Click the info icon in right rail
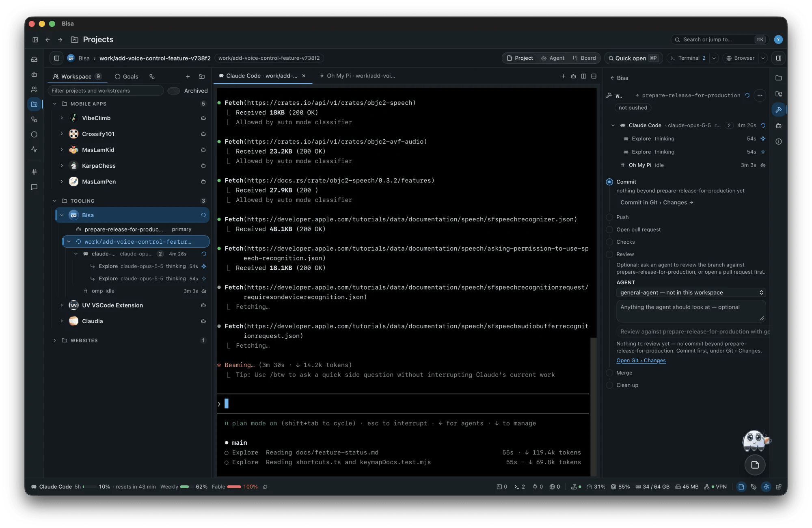The height and width of the screenshot is (528, 812). (778, 142)
